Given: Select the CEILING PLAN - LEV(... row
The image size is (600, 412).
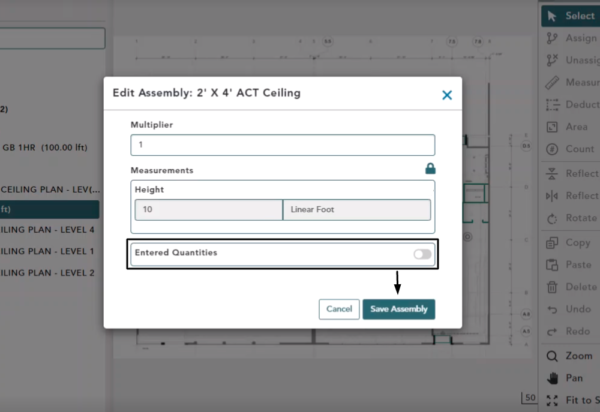Looking at the screenshot, I should coord(50,190).
